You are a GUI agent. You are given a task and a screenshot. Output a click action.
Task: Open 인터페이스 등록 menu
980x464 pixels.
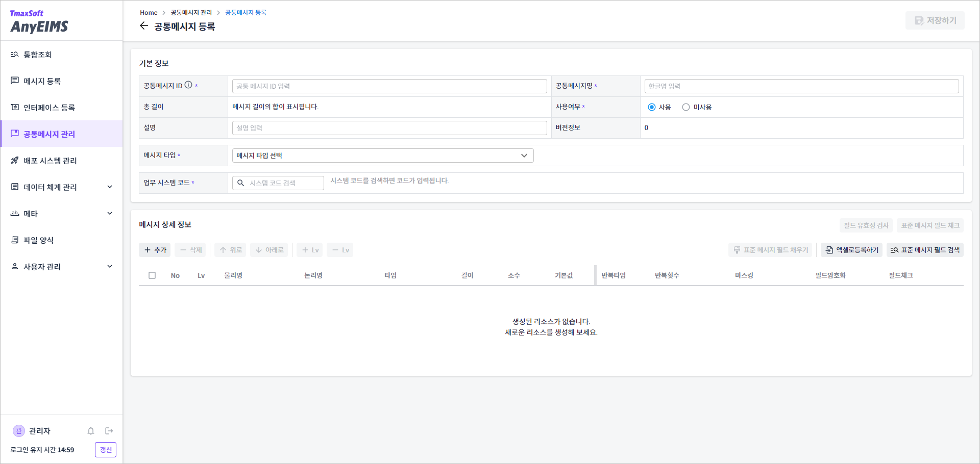(61, 108)
